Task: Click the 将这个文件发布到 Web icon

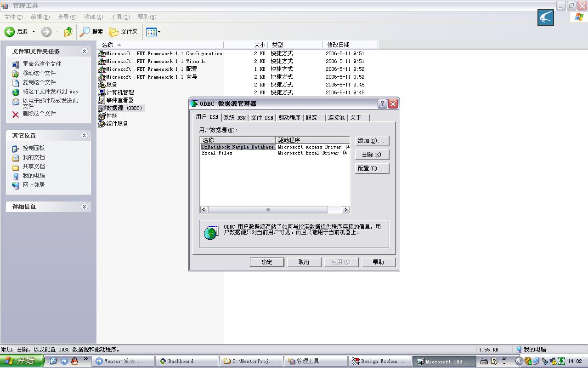Action: [x=16, y=92]
